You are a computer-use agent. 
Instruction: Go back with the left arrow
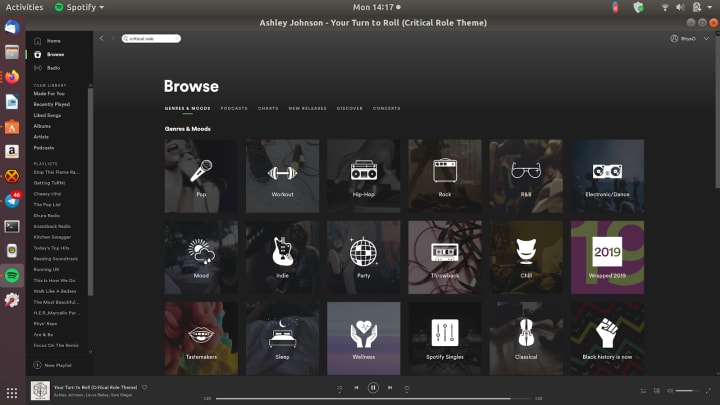tap(102, 39)
